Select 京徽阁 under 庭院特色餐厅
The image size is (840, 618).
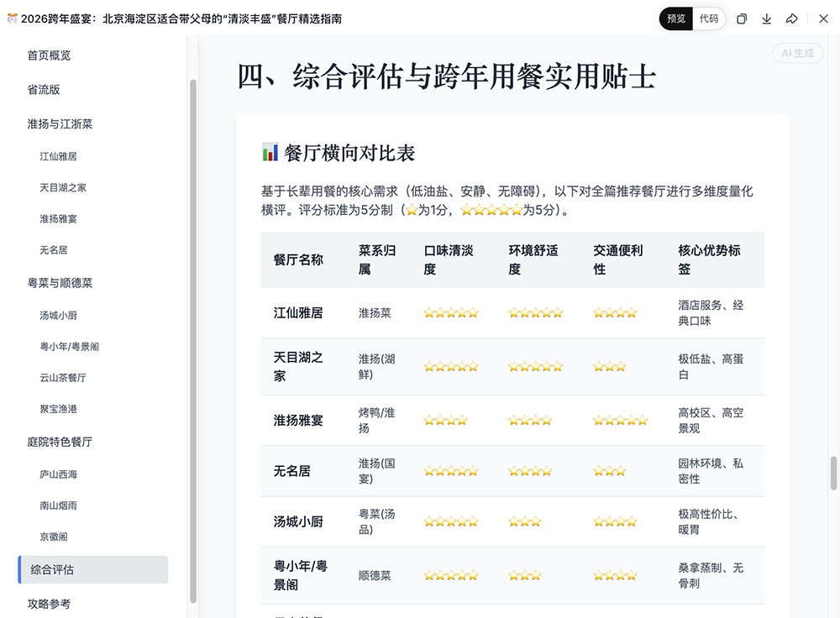[57, 536]
